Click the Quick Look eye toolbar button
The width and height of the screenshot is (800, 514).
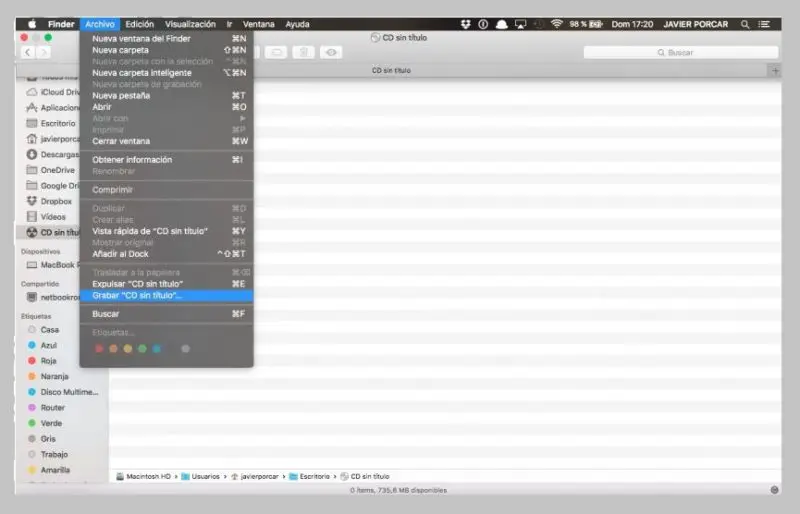point(331,52)
